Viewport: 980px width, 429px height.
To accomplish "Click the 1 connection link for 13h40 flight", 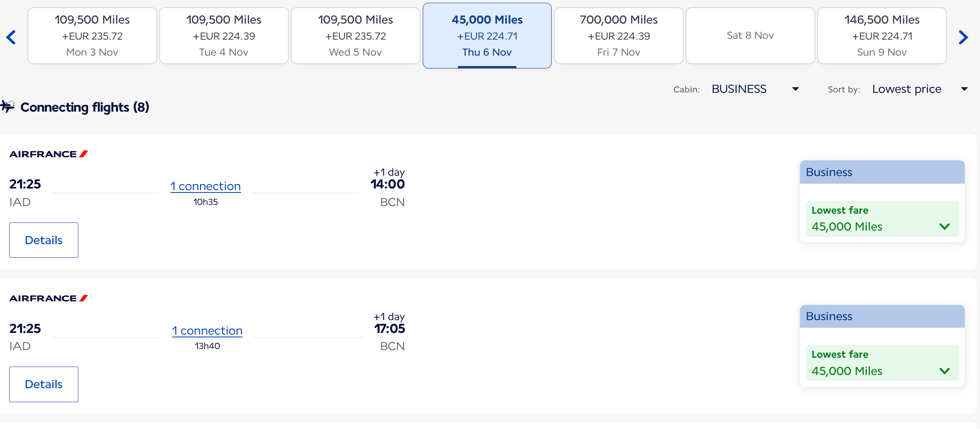I will tap(207, 331).
